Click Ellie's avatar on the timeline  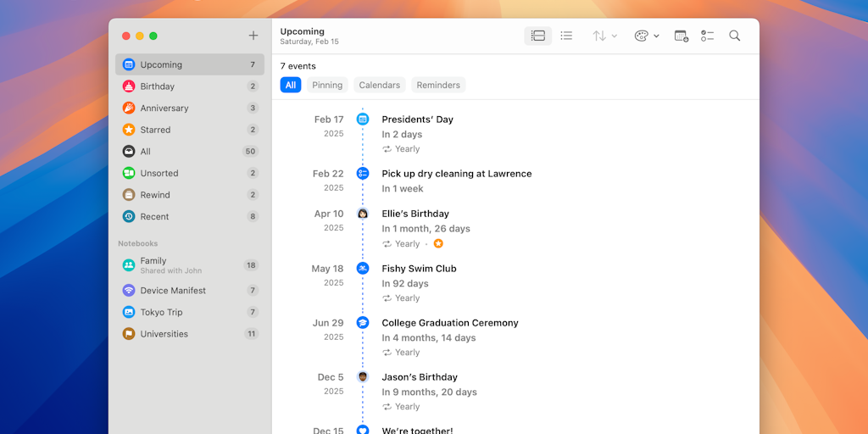(x=363, y=214)
